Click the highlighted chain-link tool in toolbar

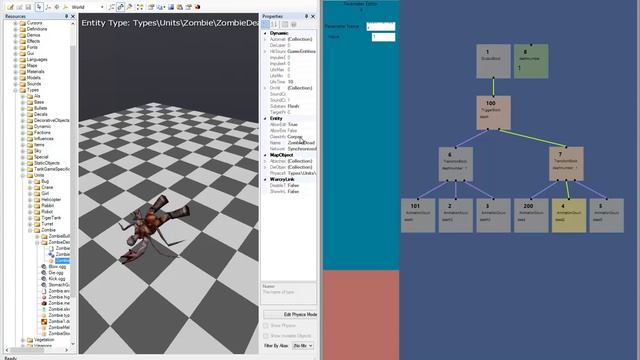(120, 7)
